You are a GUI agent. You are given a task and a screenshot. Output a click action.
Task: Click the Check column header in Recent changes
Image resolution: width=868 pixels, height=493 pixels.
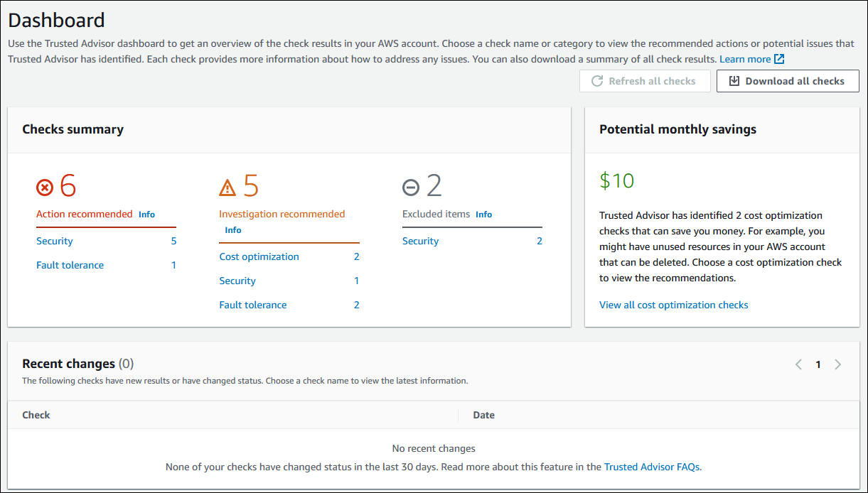[x=36, y=415]
